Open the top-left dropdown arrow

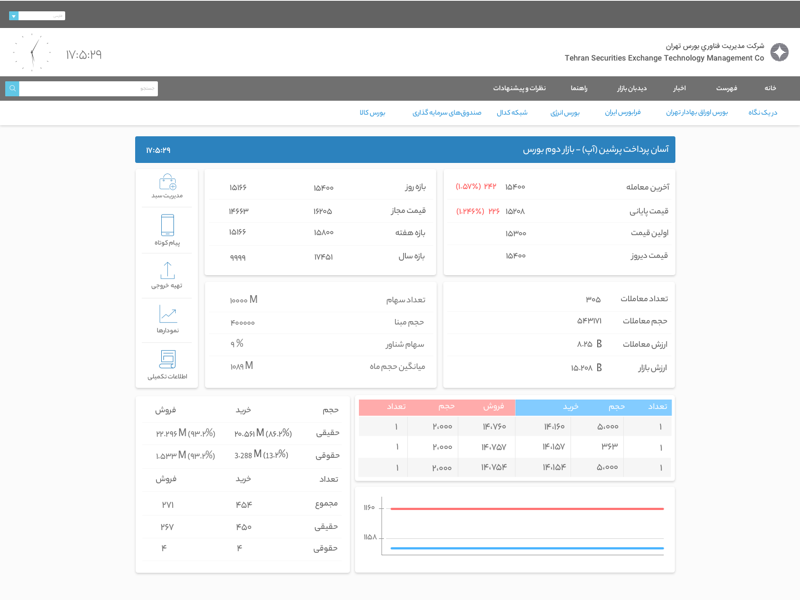(14, 16)
